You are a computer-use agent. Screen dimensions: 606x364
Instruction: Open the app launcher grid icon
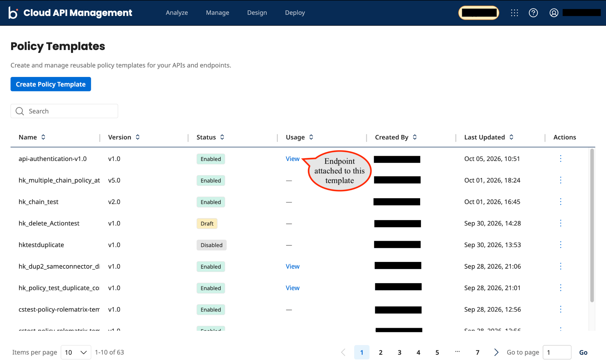click(514, 13)
